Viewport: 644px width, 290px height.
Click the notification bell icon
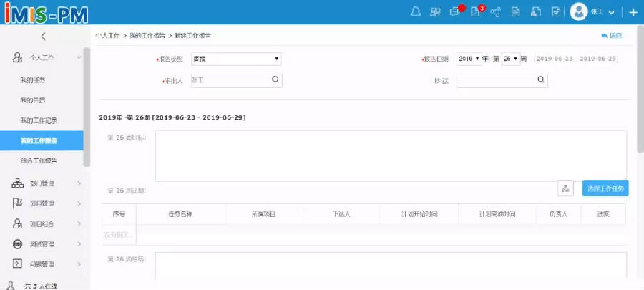pyautogui.click(x=416, y=11)
